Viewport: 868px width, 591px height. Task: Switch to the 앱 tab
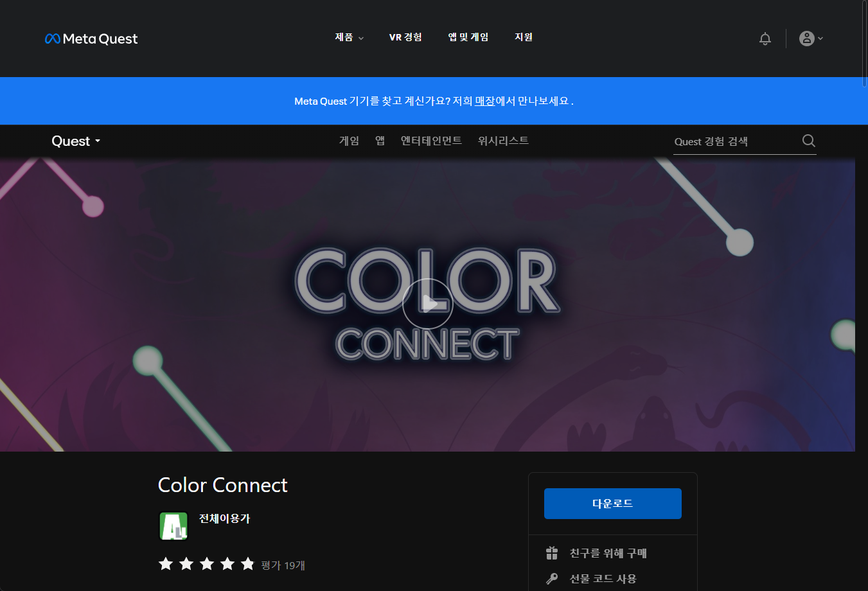click(380, 141)
